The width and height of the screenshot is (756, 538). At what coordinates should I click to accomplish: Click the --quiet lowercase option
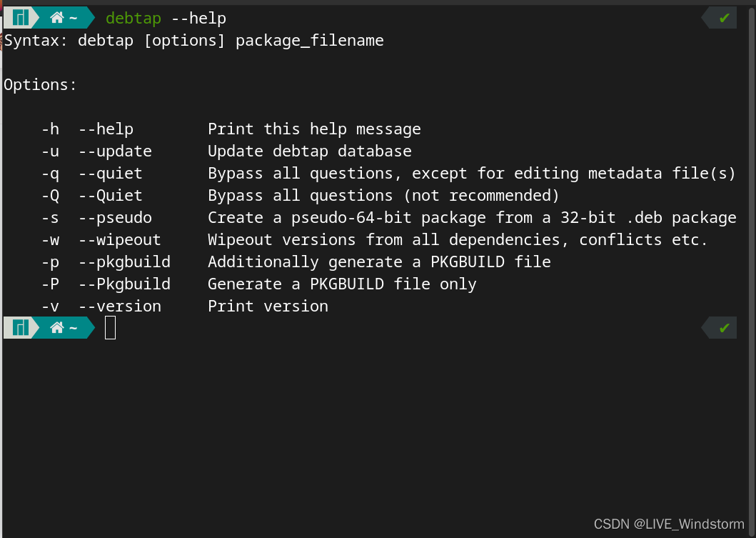tap(111, 174)
